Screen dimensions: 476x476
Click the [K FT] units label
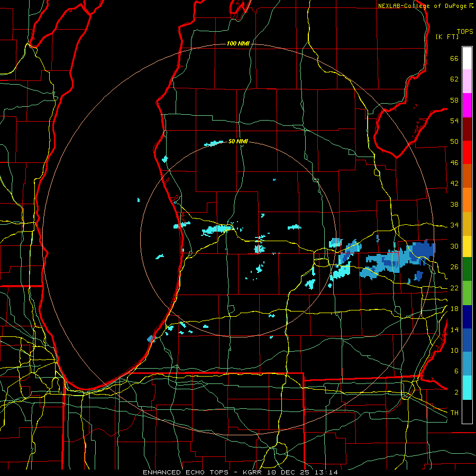(x=447, y=36)
